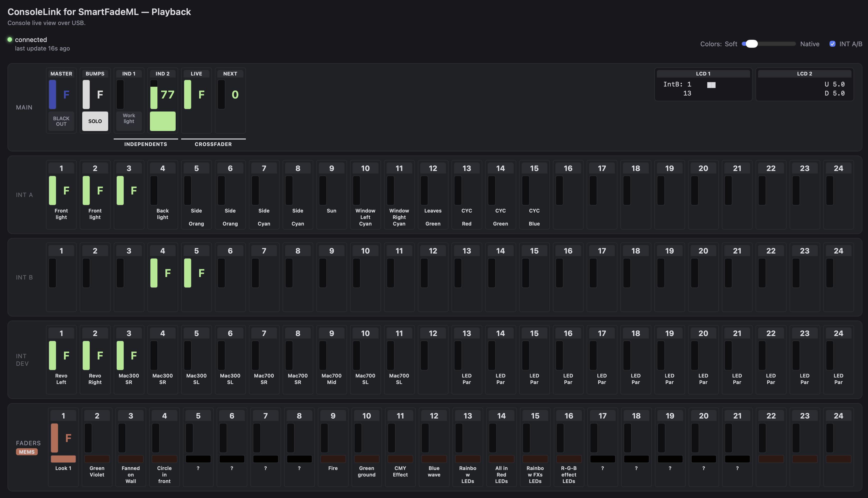Screen dimensions: 868x498
Task: Click the Green Violet memory bump button
Action: click(97, 459)
